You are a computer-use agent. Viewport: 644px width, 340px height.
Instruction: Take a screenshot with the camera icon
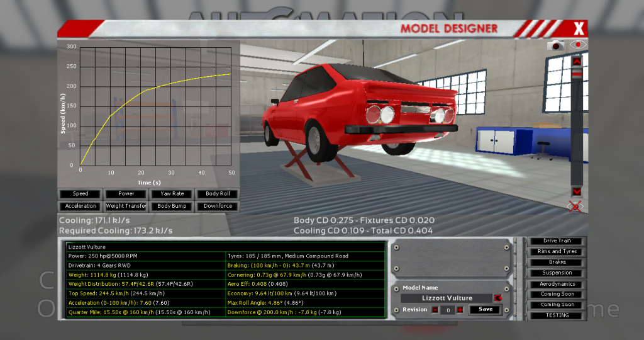pos(556,45)
